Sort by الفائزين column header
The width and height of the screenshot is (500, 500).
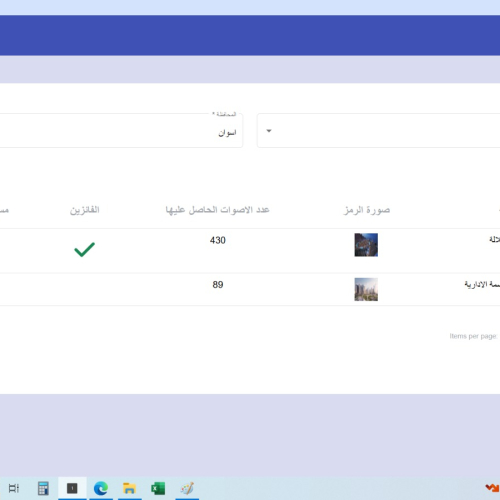pos(84,210)
